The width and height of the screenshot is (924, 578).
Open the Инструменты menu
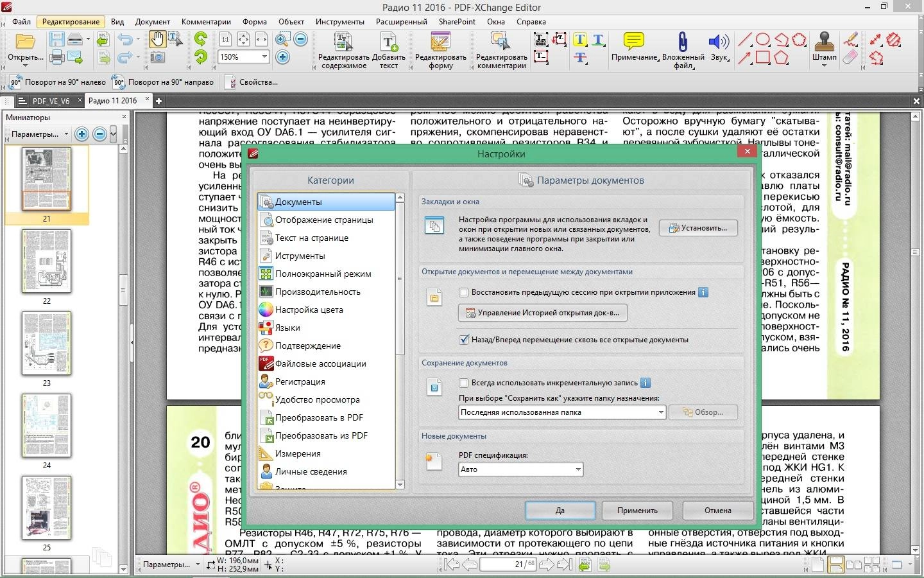[x=339, y=21]
